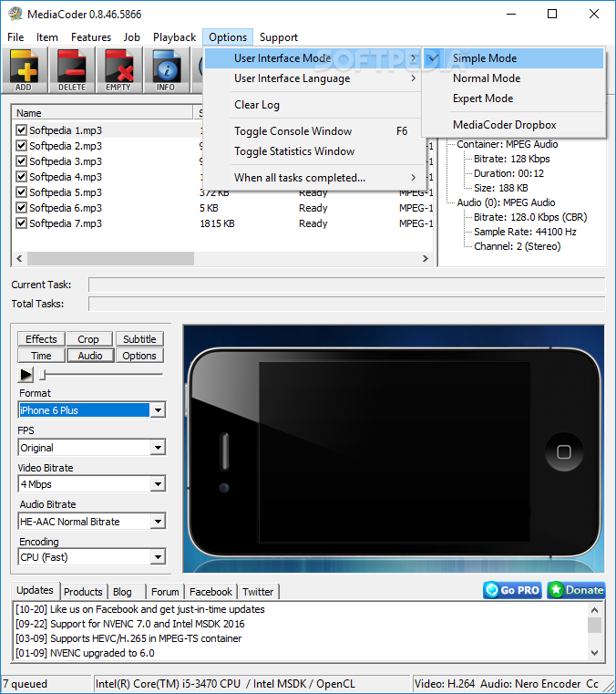Click the Effects button
Viewport: 616px width, 694px height.
pyautogui.click(x=42, y=339)
